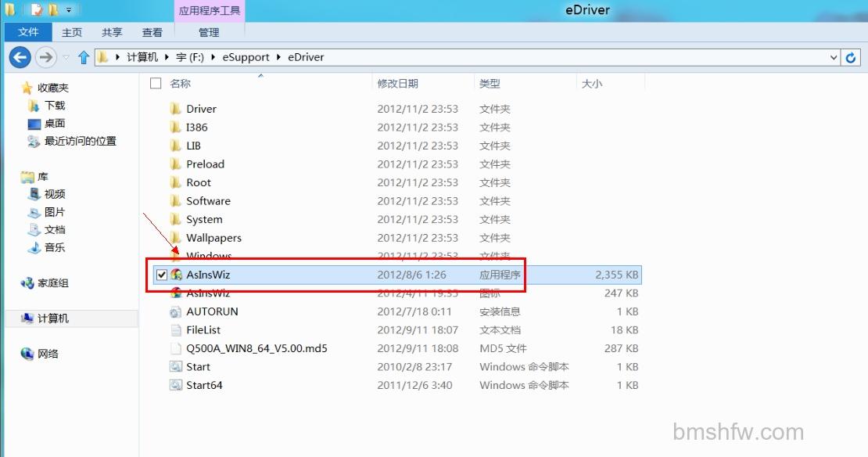The image size is (868, 457).
Task: Open 收藏夹 in navigation pane
Action: pos(52,88)
